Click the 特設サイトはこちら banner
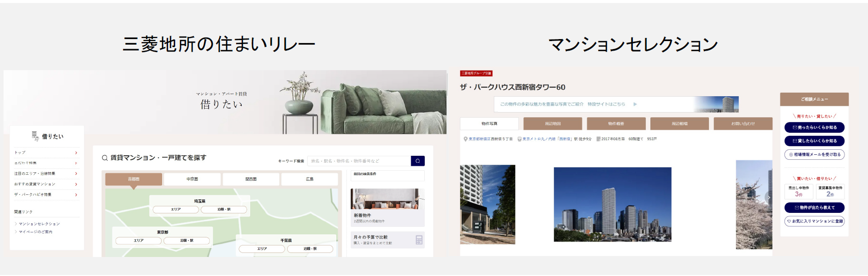Screen dimensions: 868x276 tap(616, 104)
